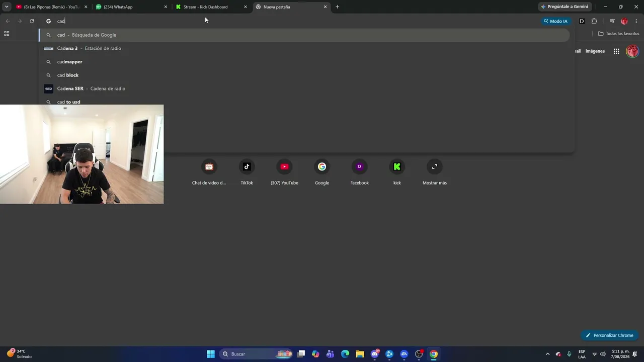Screen dimensions: 644x362
Task: Expand the system tray hidden icons chevron
Action: (548, 354)
